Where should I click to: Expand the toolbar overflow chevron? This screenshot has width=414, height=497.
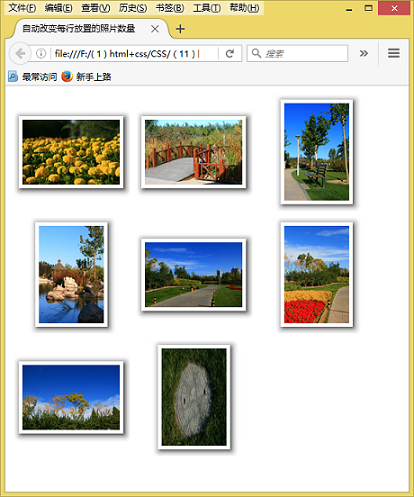point(364,53)
